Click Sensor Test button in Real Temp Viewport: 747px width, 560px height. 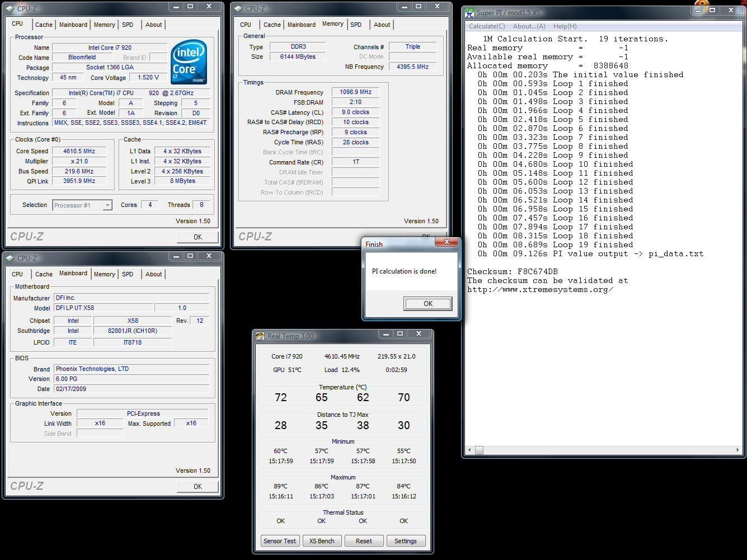coord(280,541)
